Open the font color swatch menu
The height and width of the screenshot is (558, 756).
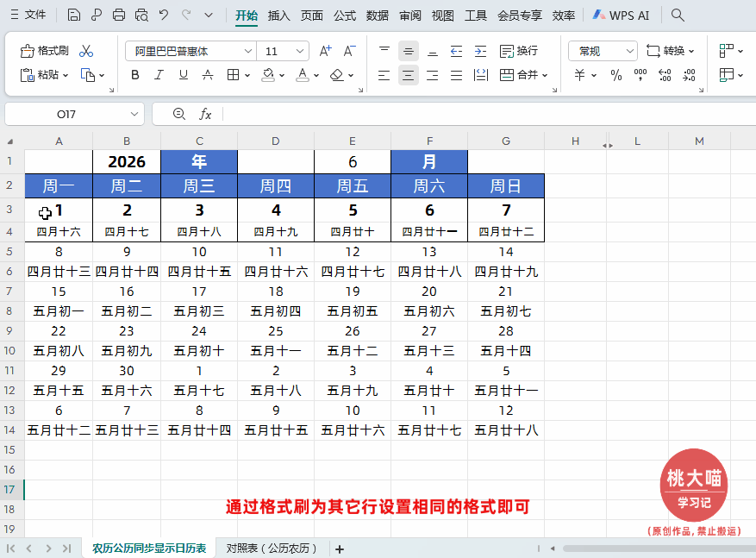(x=316, y=76)
